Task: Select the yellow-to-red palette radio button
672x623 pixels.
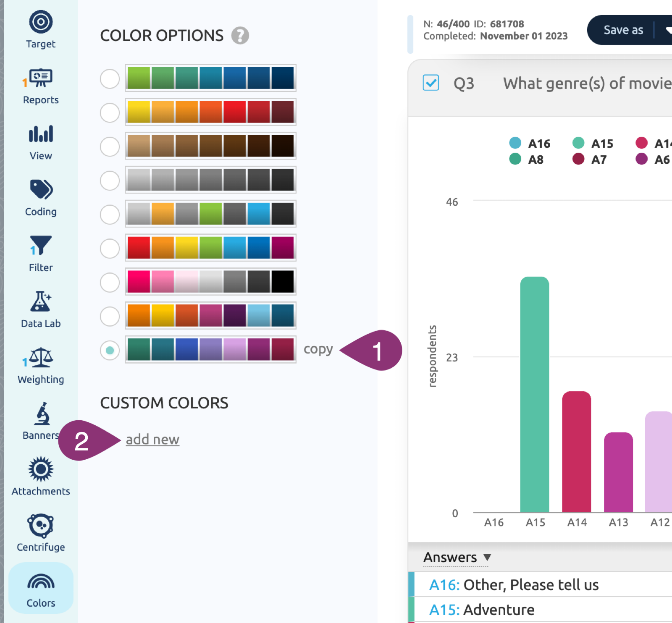Action: pos(110,113)
